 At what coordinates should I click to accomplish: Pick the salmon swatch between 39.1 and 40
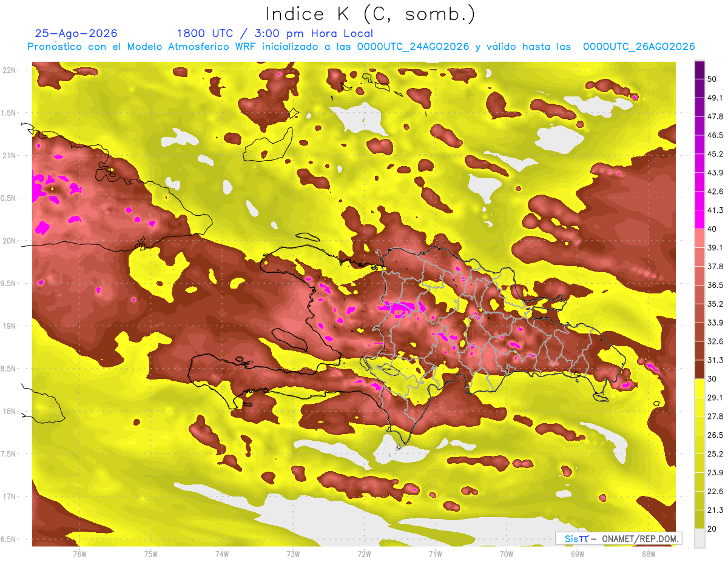[x=699, y=238]
